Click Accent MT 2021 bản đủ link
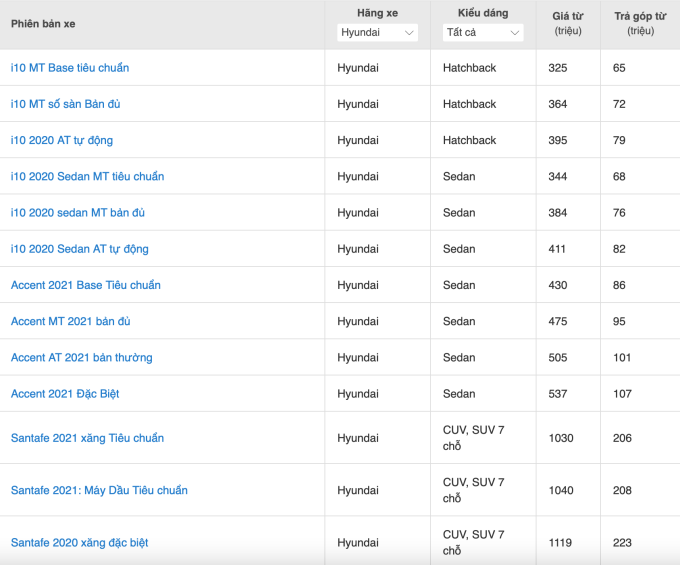This screenshot has width=680, height=565. [x=70, y=321]
